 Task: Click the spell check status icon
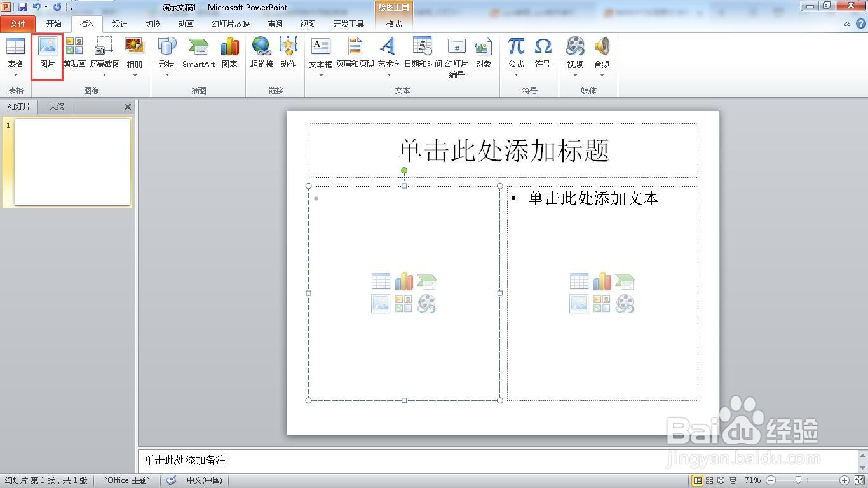[171, 480]
